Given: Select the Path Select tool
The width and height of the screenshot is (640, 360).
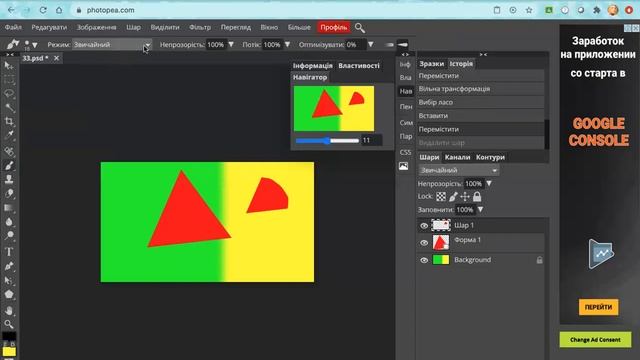Looking at the screenshot, I should [x=9, y=280].
